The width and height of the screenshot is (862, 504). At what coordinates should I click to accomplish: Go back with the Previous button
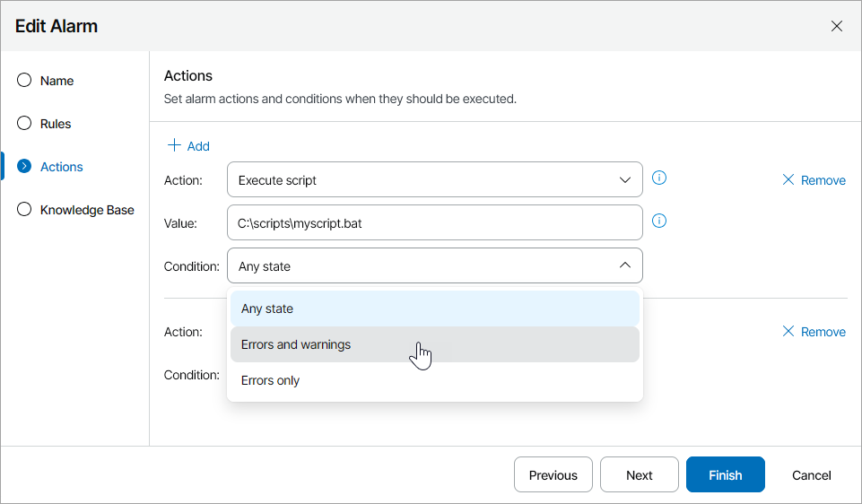(553, 475)
